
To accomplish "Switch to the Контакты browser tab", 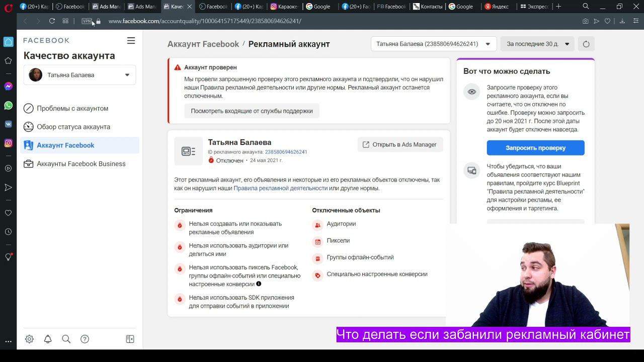I will [x=428, y=7].
